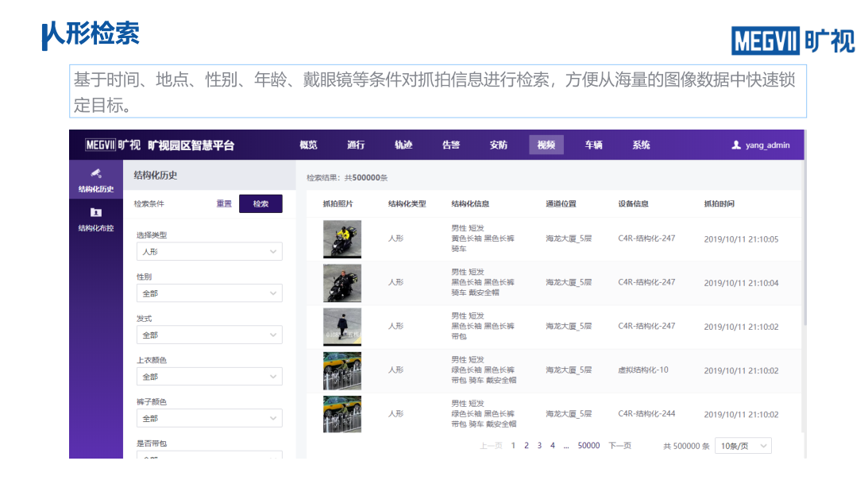The height and width of the screenshot is (488, 868).
Task: Open snapshot thumbnail captured at 21:10:04
Action: pyautogui.click(x=342, y=283)
